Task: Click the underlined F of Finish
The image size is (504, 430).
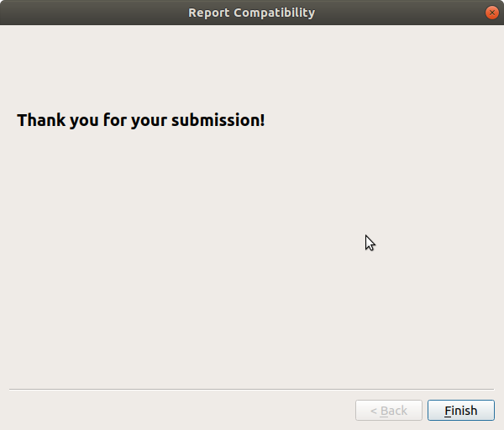Action: click(448, 411)
